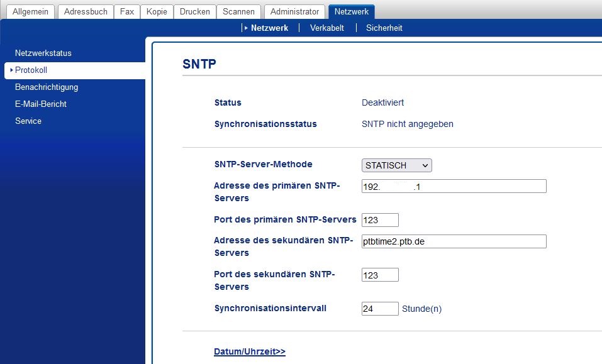602x364 pixels.
Task: Open Netzwerkstatus in the sidebar
Action: point(43,53)
